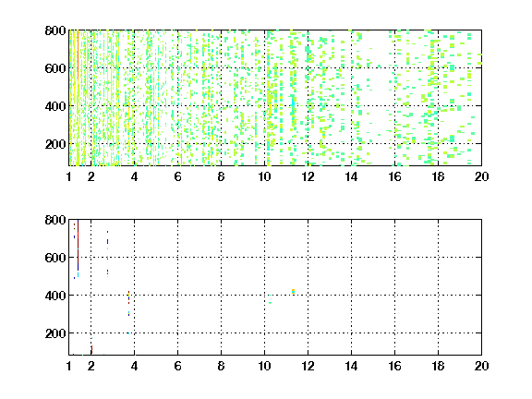The image size is (532, 399).
Task: Click x-axis tick label 14 under top plot
Action: [351, 176]
